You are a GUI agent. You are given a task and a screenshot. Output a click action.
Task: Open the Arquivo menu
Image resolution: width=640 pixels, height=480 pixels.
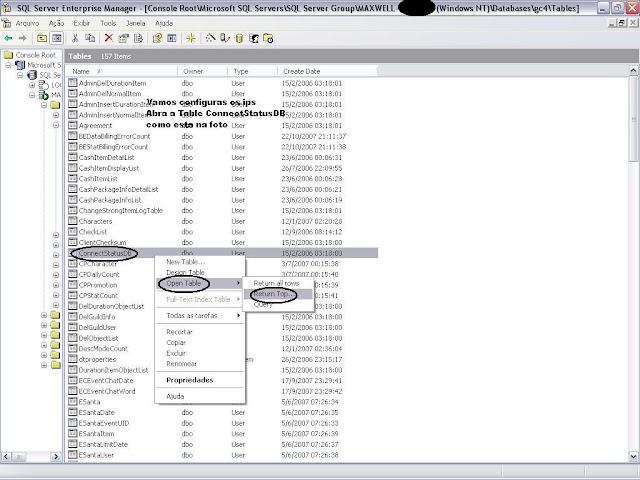pyautogui.click(x=27, y=23)
